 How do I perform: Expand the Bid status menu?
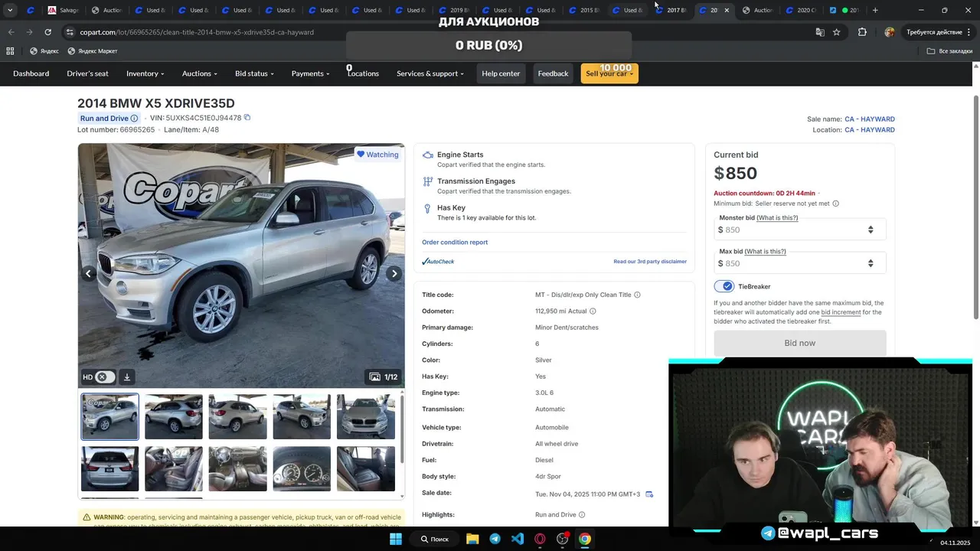click(254, 73)
